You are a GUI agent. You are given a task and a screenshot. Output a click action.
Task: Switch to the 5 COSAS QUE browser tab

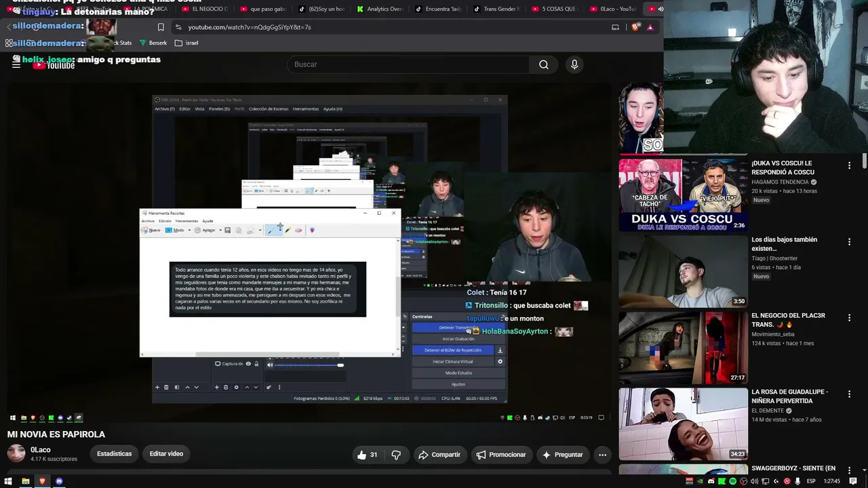[555, 9]
